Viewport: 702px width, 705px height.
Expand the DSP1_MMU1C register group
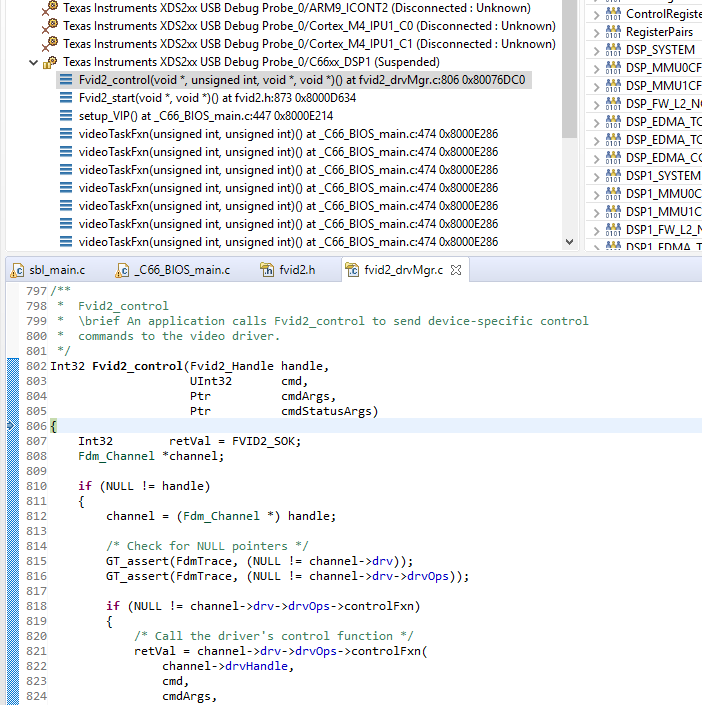coord(596,213)
